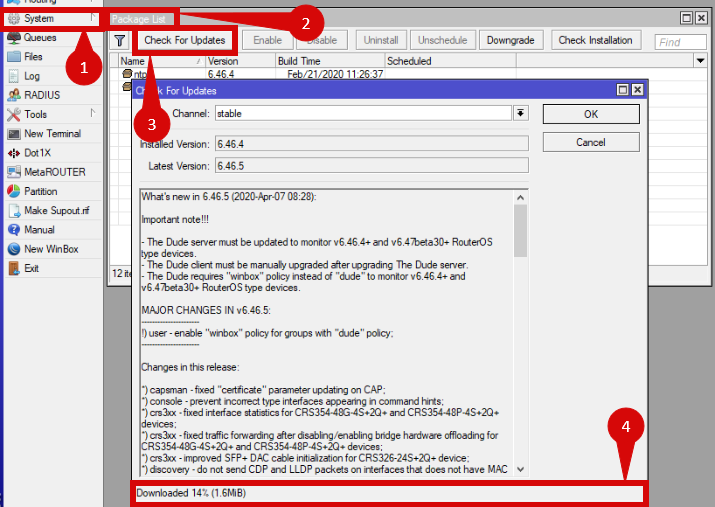Click OK in Check For Updates dialog
The image size is (715, 507).
tap(591, 114)
